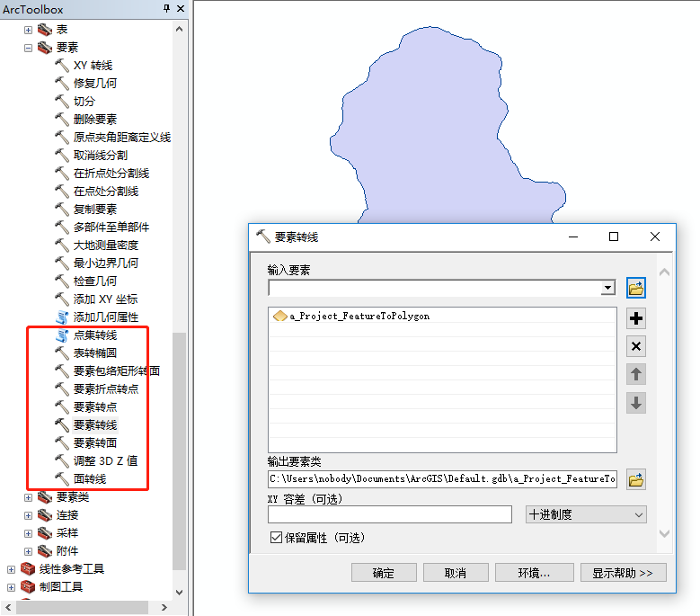Click the ArcToolbox vertical scrollbar thumb

[179, 451]
